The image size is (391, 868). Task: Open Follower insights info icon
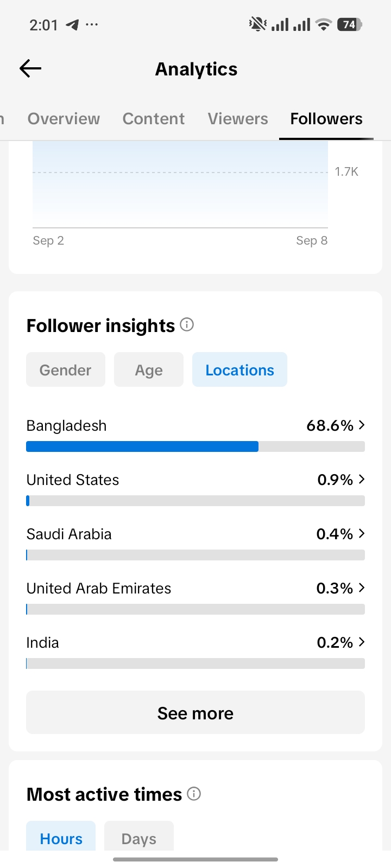(x=187, y=325)
